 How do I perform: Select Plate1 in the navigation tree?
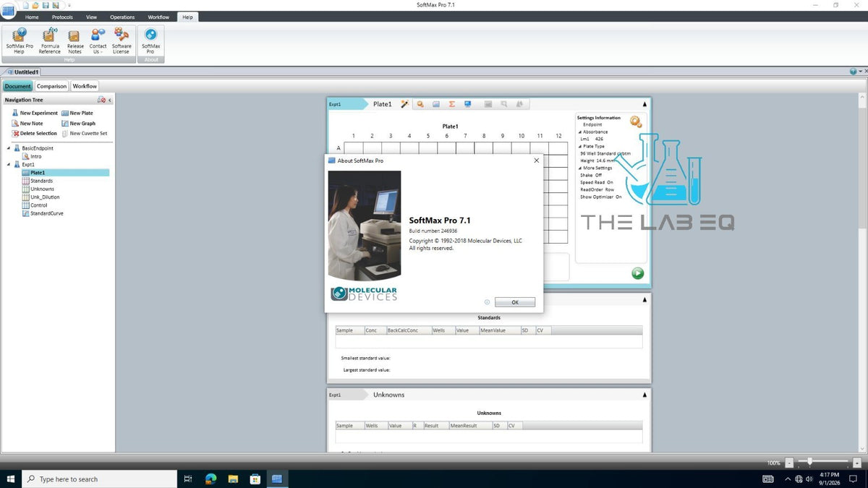(x=65, y=173)
